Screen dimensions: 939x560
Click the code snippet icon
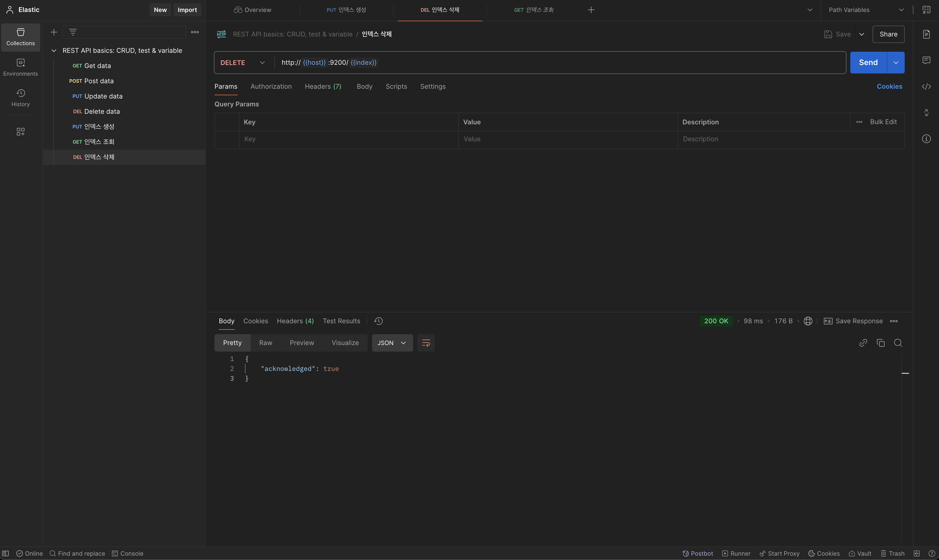point(926,87)
